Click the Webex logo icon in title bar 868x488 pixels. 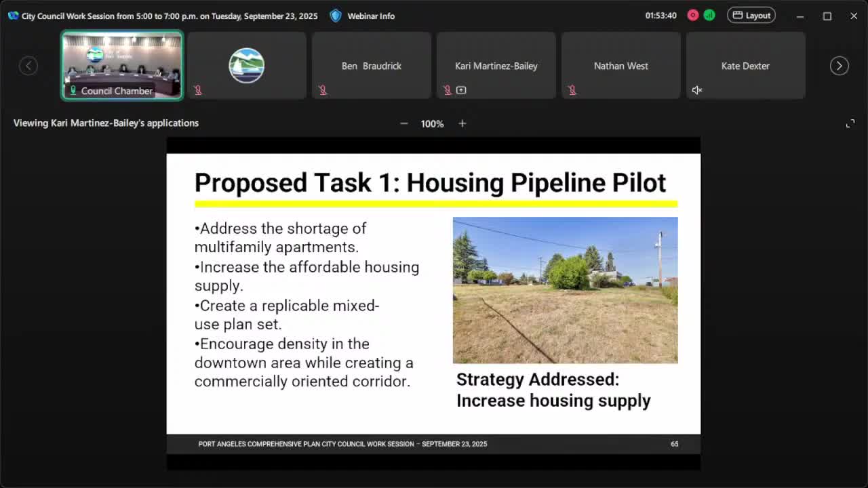click(13, 16)
